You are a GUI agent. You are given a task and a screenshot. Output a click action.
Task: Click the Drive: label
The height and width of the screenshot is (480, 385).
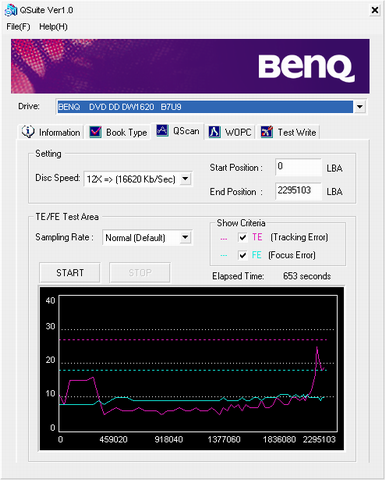(x=29, y=106)
